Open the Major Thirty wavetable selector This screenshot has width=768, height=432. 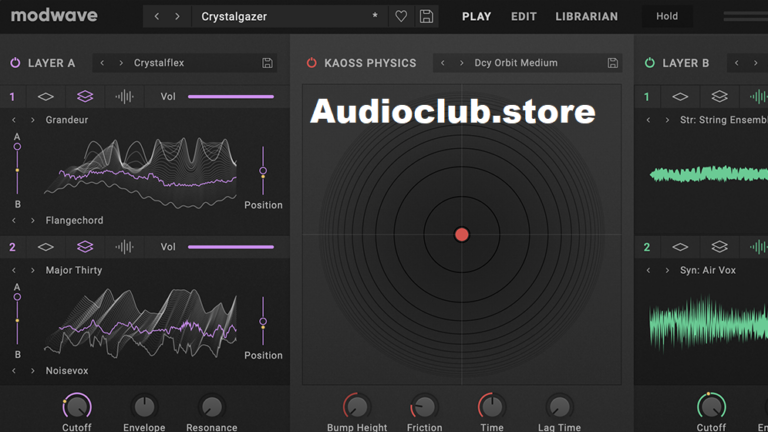(x=73, y=270)
